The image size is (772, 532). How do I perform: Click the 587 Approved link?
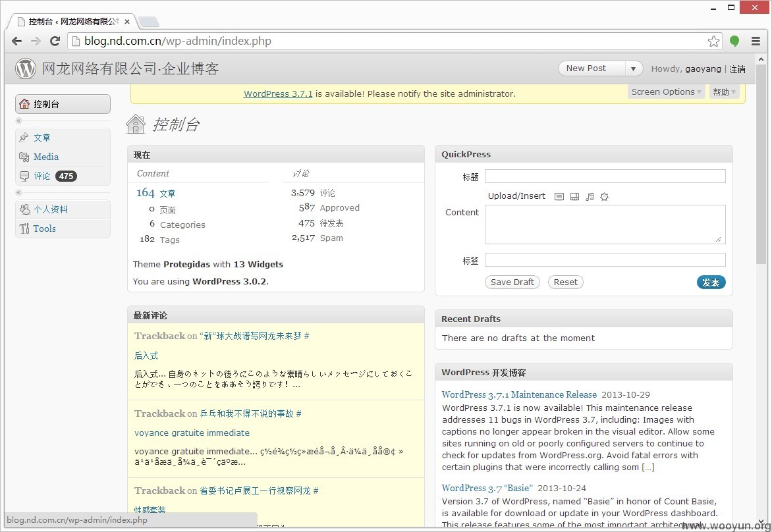pyautogui.click(x=329, y=207)
